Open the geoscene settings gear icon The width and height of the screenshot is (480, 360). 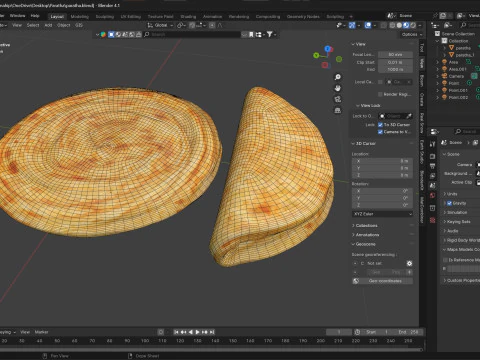pos(409,263)
